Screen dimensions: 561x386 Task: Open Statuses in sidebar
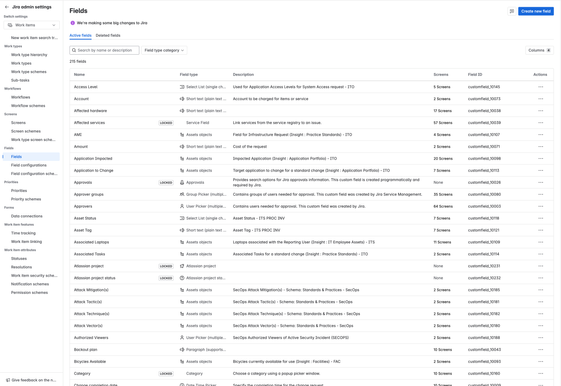19,259
